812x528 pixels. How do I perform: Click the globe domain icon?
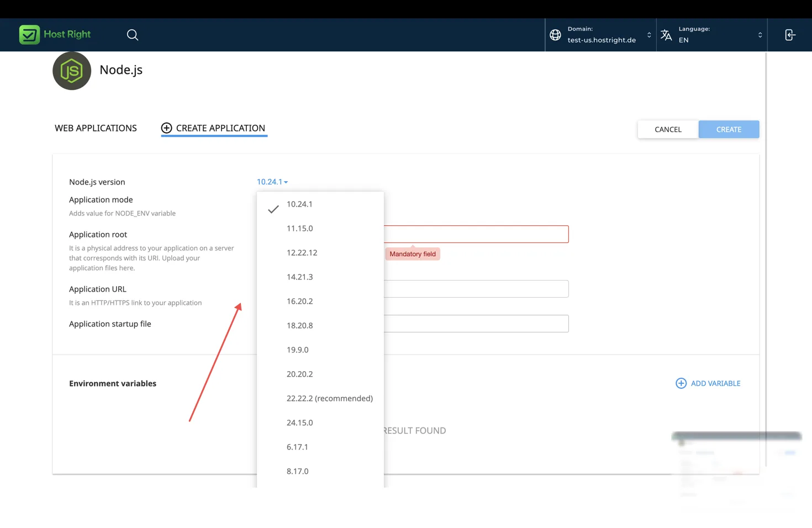pyautogui.click(x=555, y=35)
